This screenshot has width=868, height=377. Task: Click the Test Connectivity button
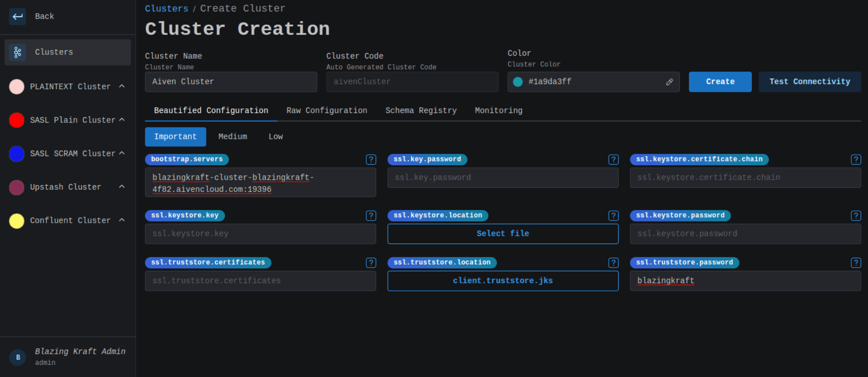click(810, 82)
